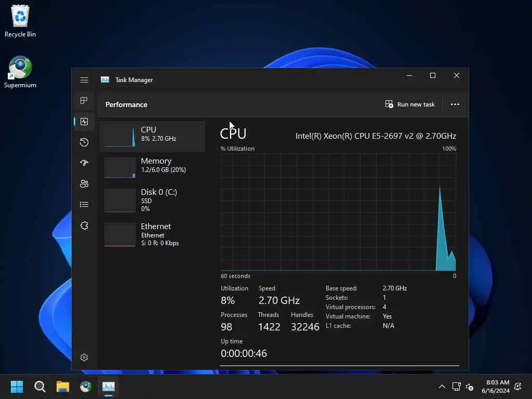Open the Task Manager hamburger navigation menu

pos(84,79)
